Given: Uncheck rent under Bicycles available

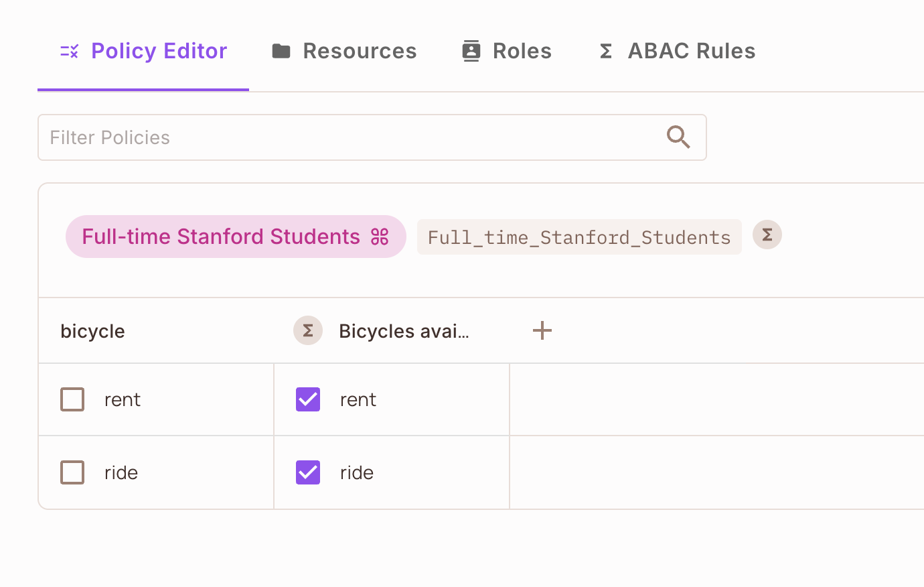Looking at the screenshot, I should click(x=307, y=399).
